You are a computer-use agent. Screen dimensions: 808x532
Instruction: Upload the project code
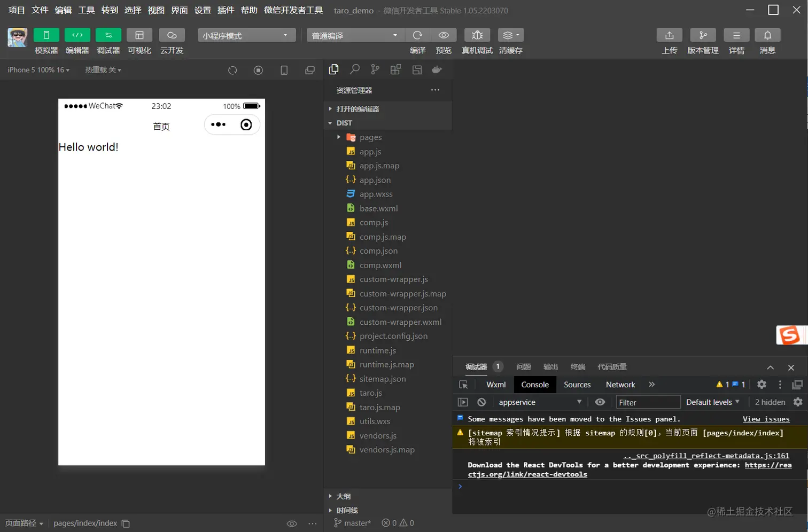tap(670, 35)
